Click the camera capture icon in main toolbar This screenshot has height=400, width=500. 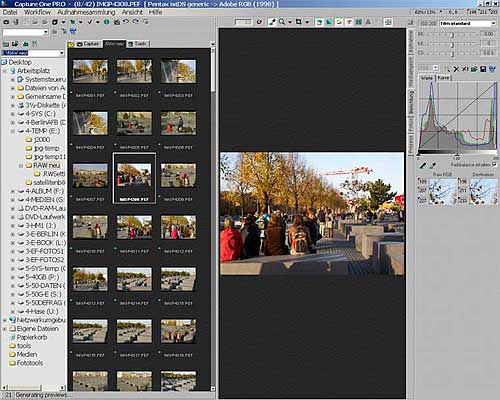coord(6,22)
